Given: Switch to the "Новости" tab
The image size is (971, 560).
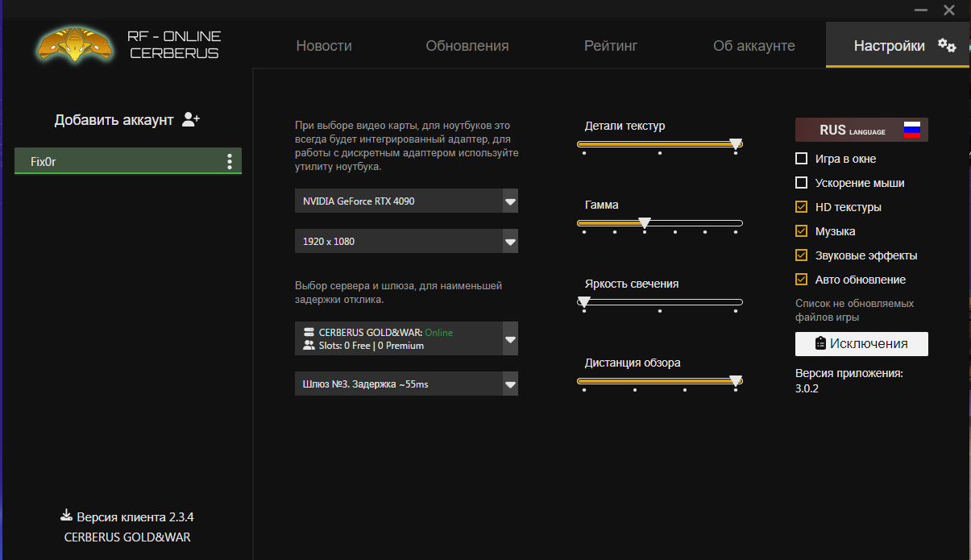Looking at the screenshot, I should (324, 46).
